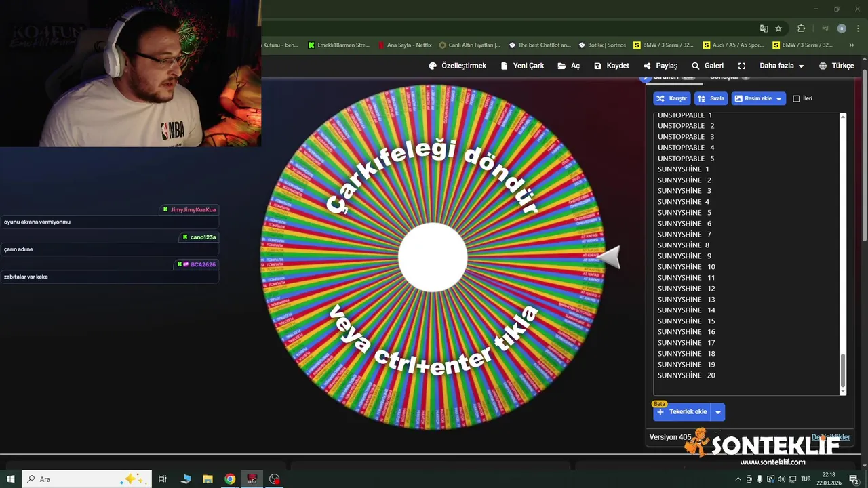
Task: Open the notification center icon
Action: point(854,479)
